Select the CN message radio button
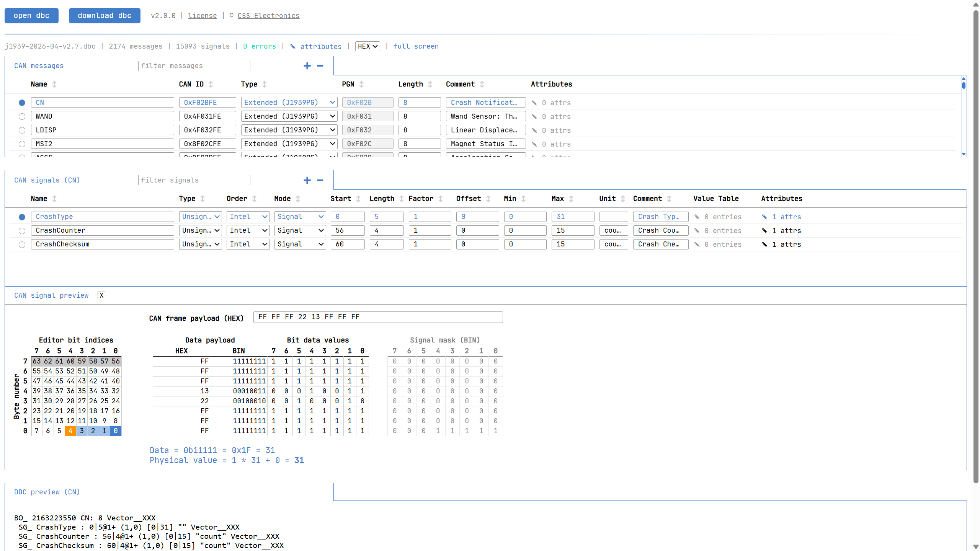This screenshot has height=551, width=980. (x=22, y=103)
